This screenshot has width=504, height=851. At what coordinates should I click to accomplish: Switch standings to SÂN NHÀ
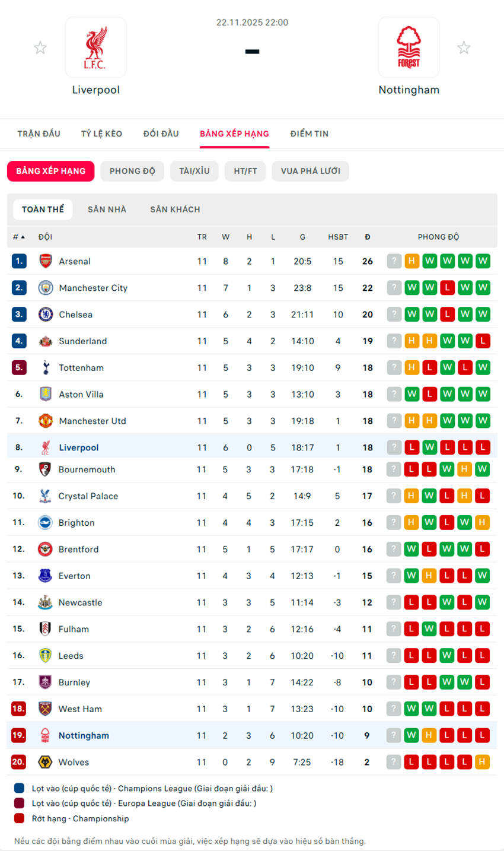click(x=107, y=209)
